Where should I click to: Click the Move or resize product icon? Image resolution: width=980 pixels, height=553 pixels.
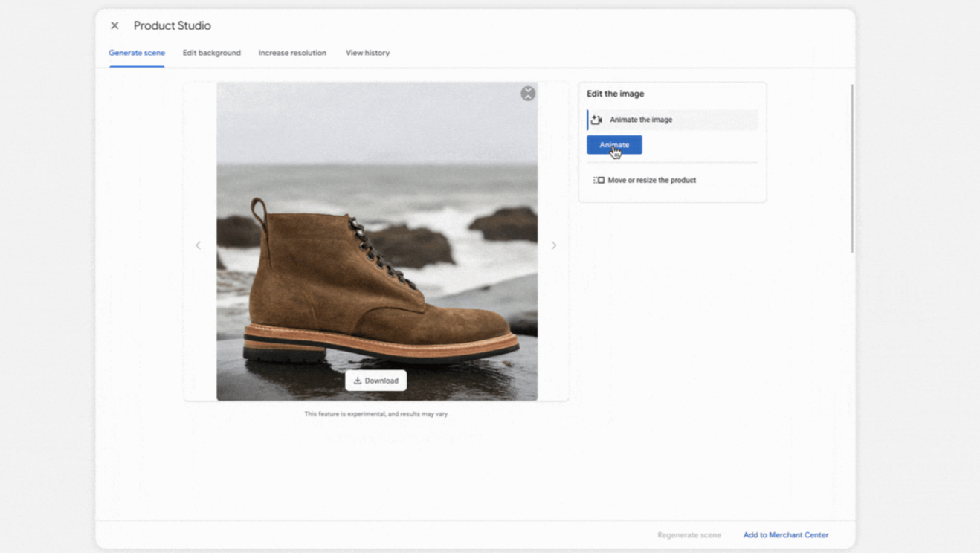[x=599, y=180]
